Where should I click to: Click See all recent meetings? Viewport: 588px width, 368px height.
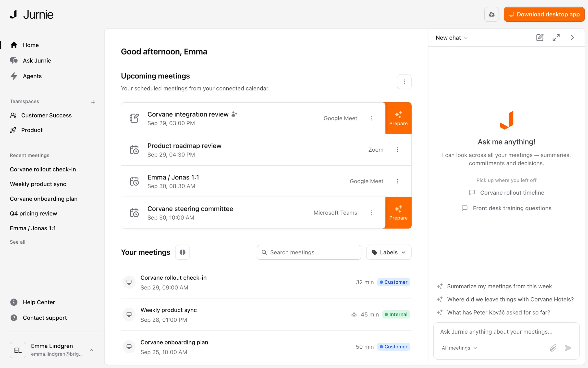point(18,242)
